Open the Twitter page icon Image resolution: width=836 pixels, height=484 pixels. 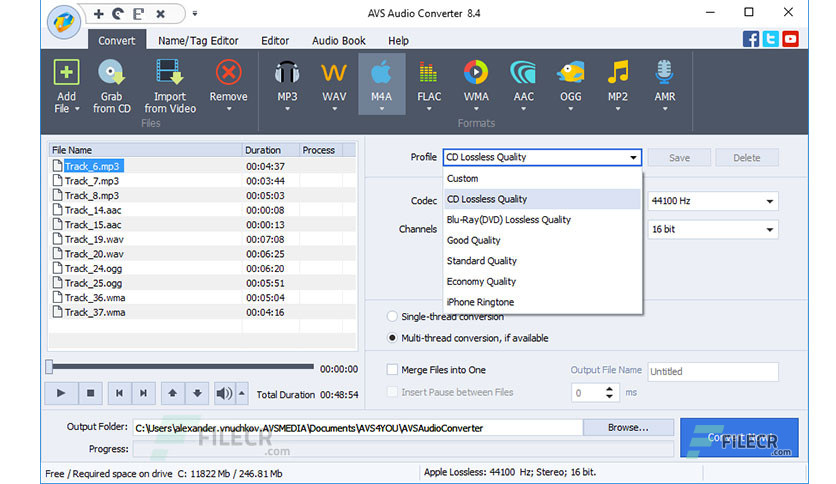770,39
